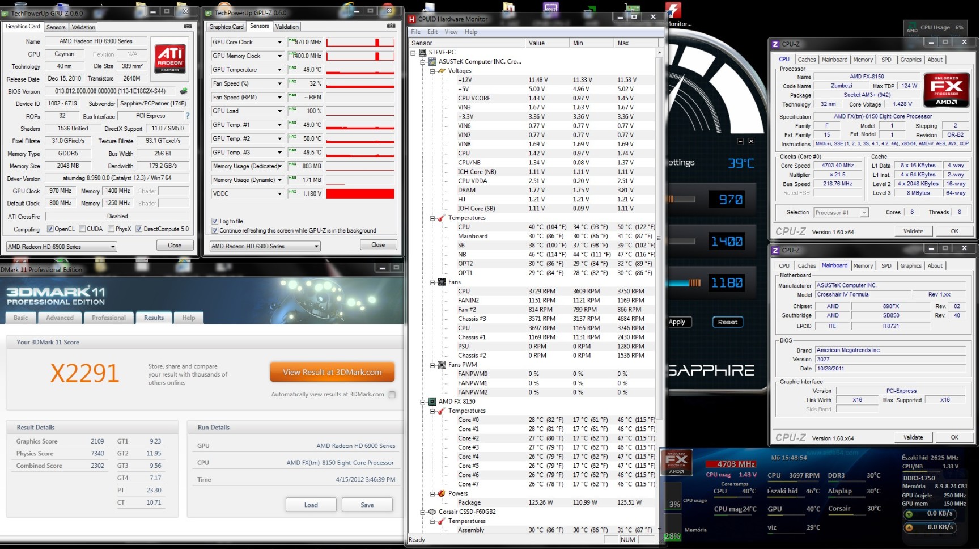Viewport: 980px width, 549px height.
Task: Click the Sapphire tool minimize icon
Action: coord(740,141)
